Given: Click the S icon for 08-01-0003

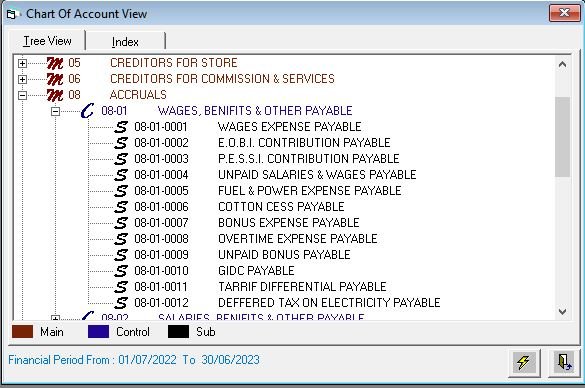Looking at the screenshot, I should click(121, 159).
